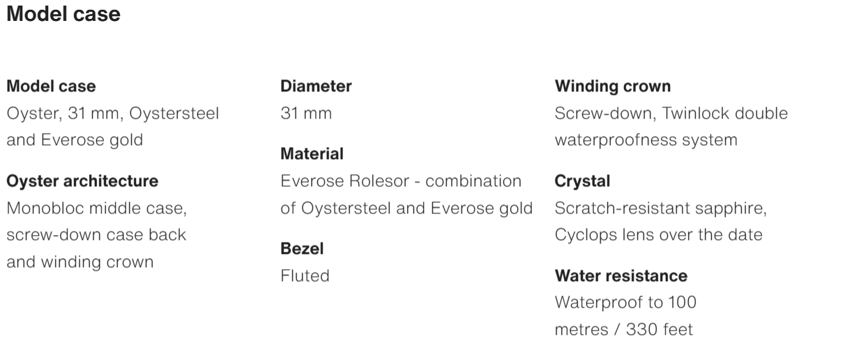Click the Waterproof to 100 text

(625, 303)
